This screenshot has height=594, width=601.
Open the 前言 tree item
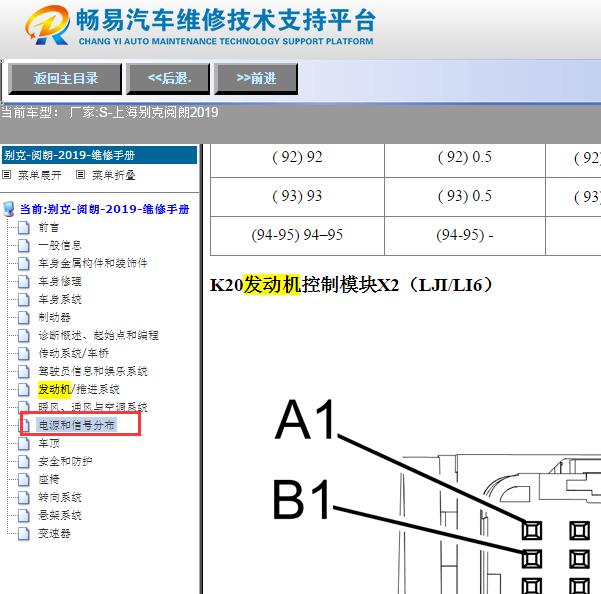(x=48, y=227)
